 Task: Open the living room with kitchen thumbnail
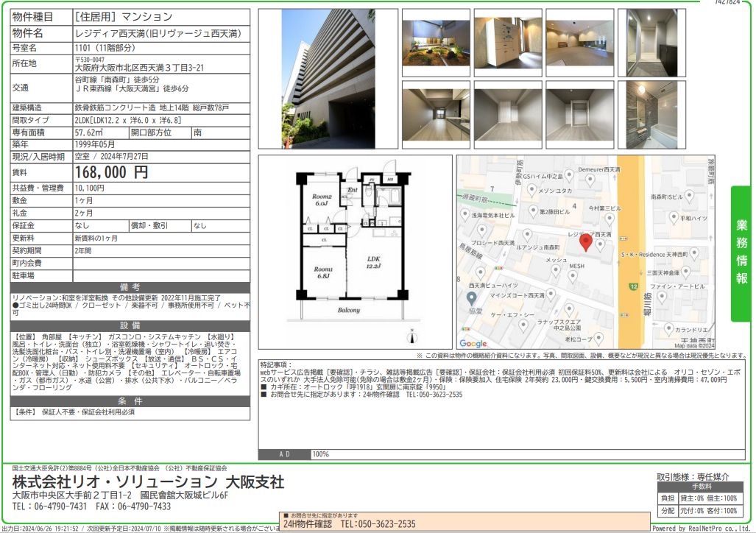coord(436,115)
